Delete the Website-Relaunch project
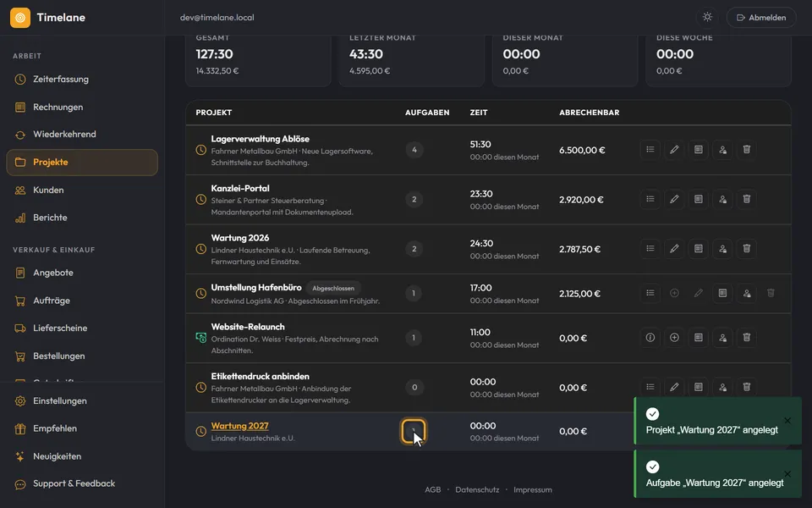Screen dimensions: 812x508 point(747,338)
